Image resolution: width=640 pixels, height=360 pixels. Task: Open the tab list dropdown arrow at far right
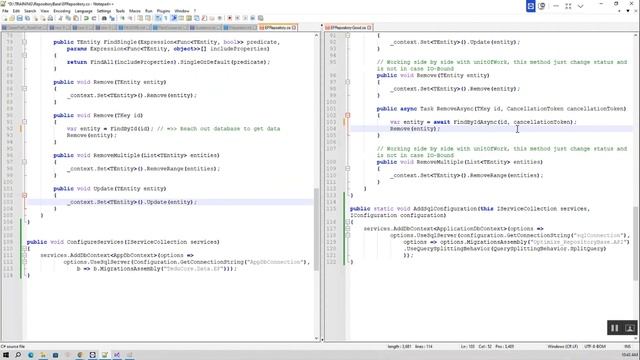click(x=629, y=11)
